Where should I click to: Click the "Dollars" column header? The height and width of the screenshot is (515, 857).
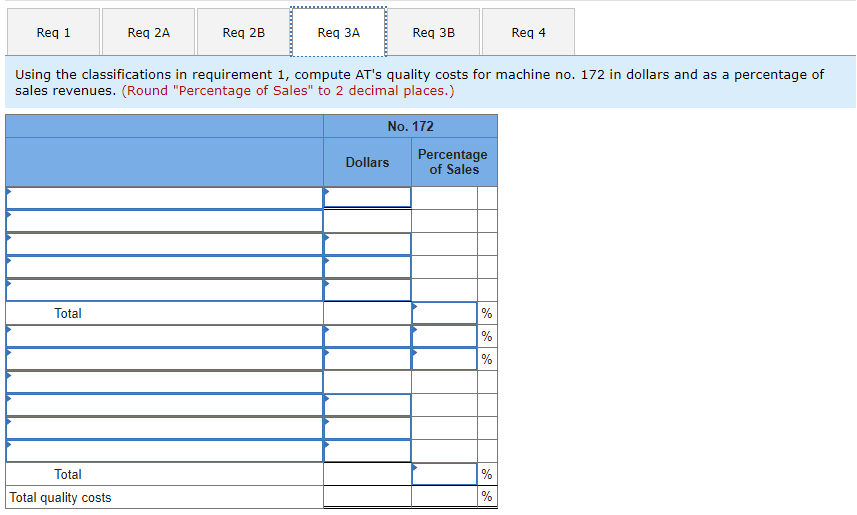[367, 162]
